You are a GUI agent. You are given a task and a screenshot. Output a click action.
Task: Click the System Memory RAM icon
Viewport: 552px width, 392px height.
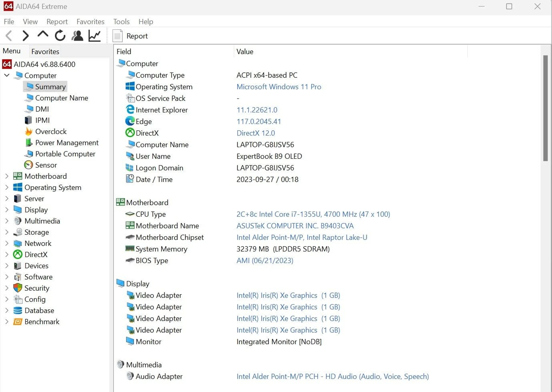130,248
